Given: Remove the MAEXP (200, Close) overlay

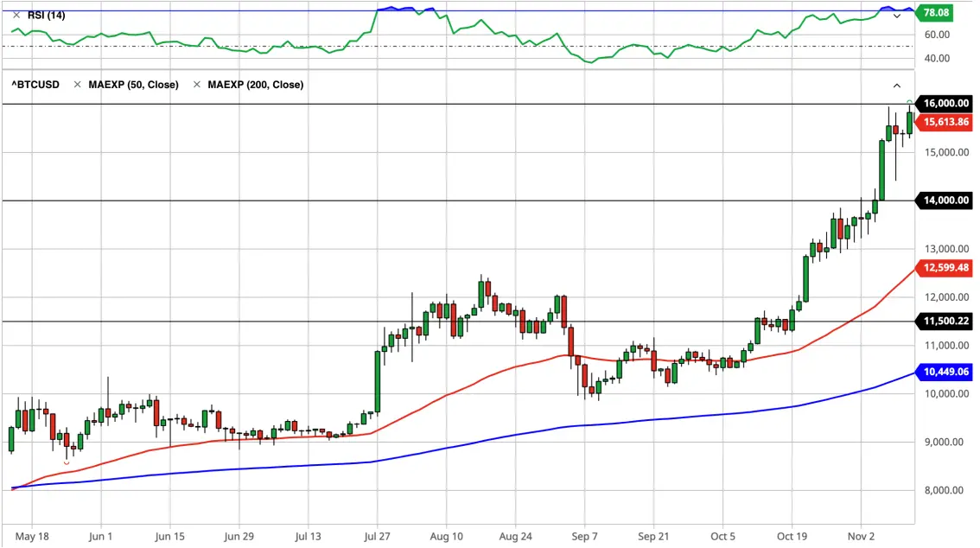Looking at the screenshot, I should [197, 85].
